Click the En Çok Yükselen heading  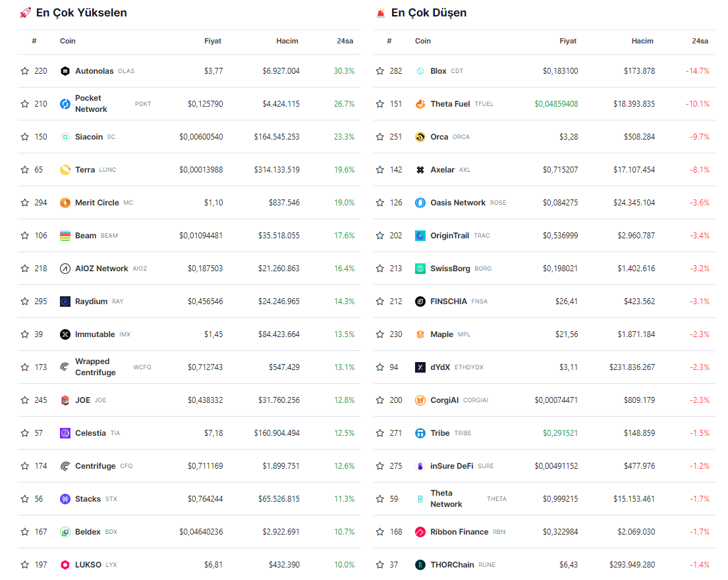81,13
